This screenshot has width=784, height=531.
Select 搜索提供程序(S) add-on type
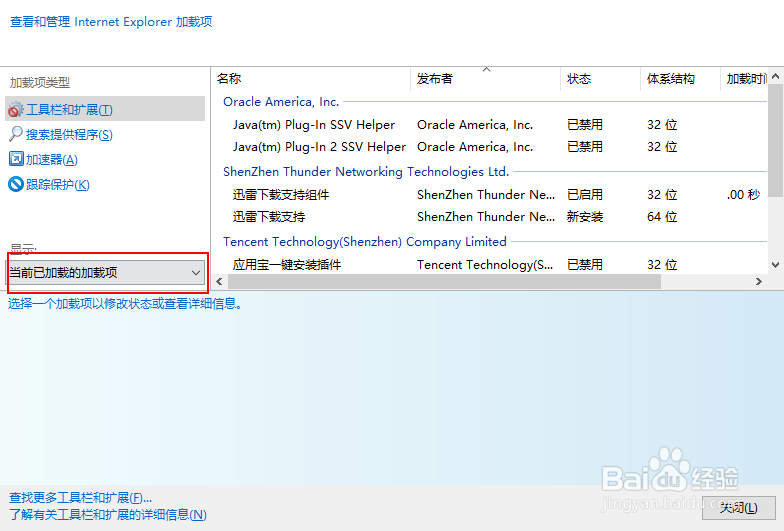coord(60,134)
